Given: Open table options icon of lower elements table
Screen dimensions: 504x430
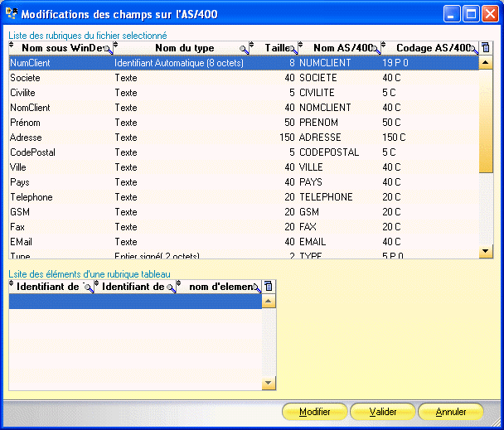Looking at the screenshot, I should [x=269, y=287].
